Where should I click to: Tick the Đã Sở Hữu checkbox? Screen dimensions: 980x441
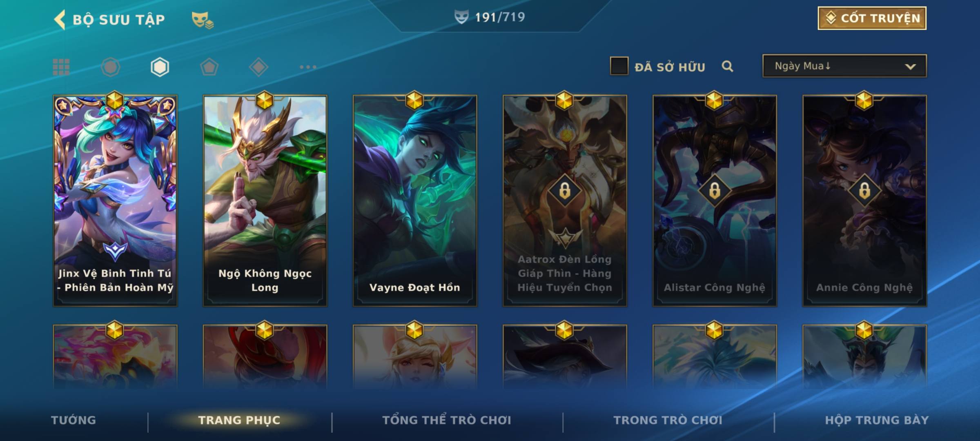619,66
